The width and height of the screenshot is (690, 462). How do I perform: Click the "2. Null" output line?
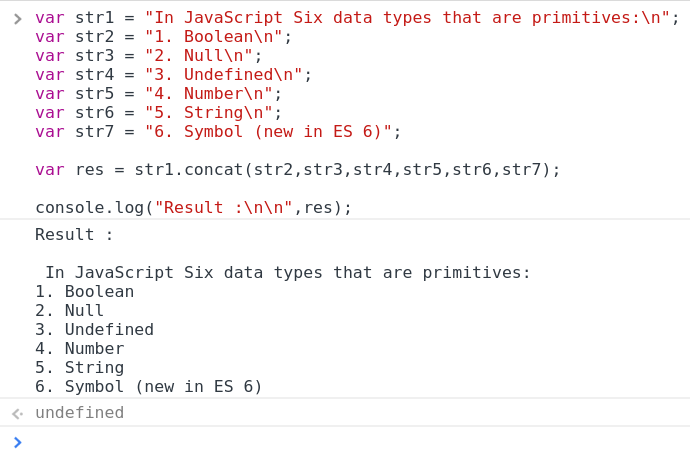[69, 311]
